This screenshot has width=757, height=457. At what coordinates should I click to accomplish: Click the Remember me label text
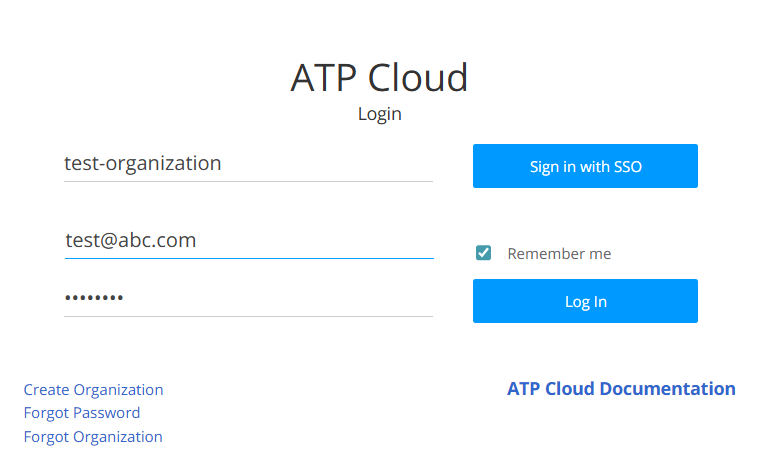(559, 254)
